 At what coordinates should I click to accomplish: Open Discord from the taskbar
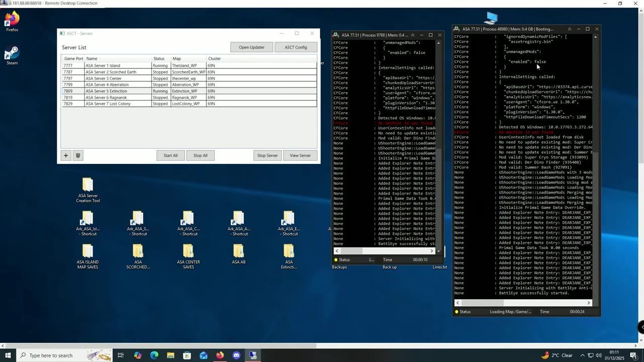click(236, 355)
